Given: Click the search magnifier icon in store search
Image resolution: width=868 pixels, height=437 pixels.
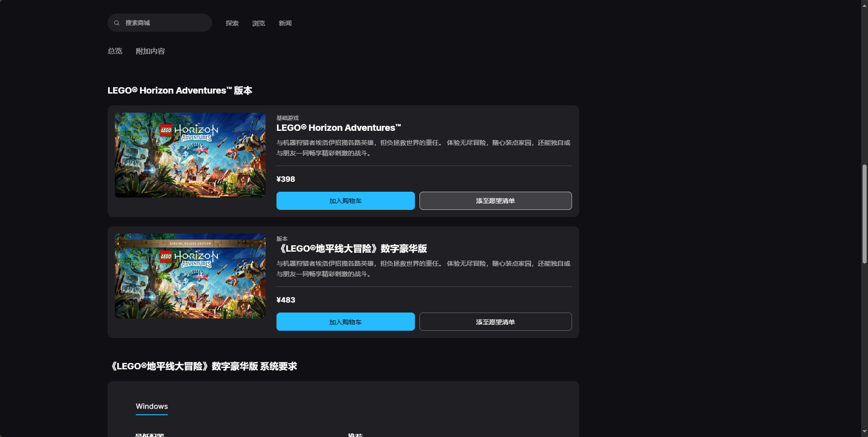Looking at the screenshot, I should pos(117,23).
